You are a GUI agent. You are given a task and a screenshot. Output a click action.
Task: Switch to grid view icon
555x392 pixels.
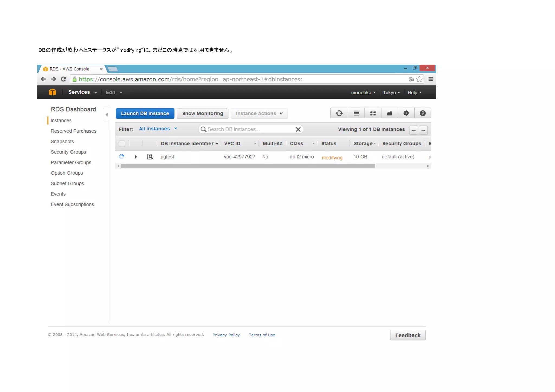(x=373, y=113)
